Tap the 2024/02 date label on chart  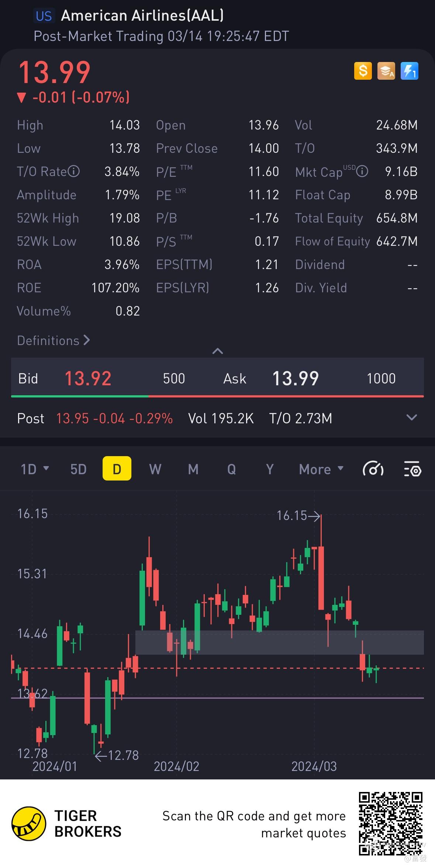pos(176,767)
